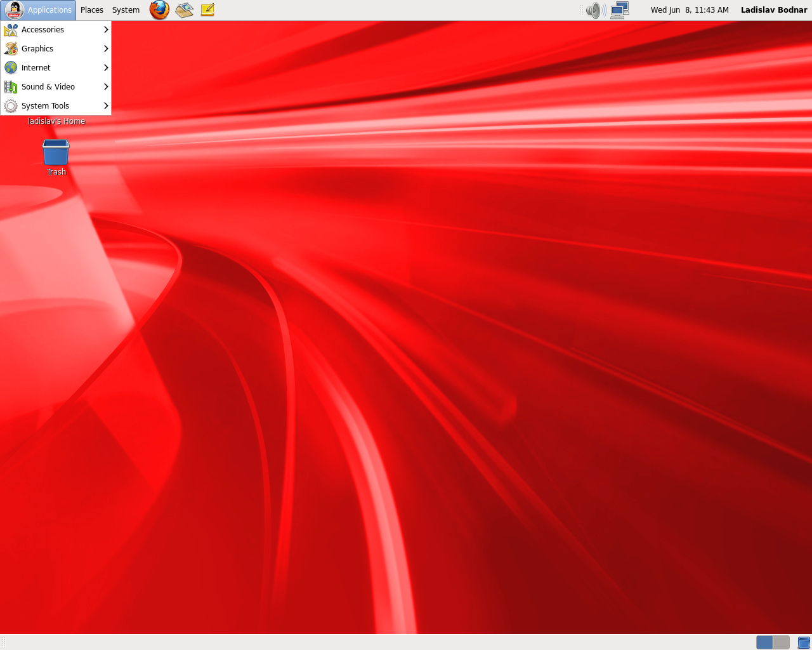Click the Ladislav Bodnar user name in the panel

[774, 10]
